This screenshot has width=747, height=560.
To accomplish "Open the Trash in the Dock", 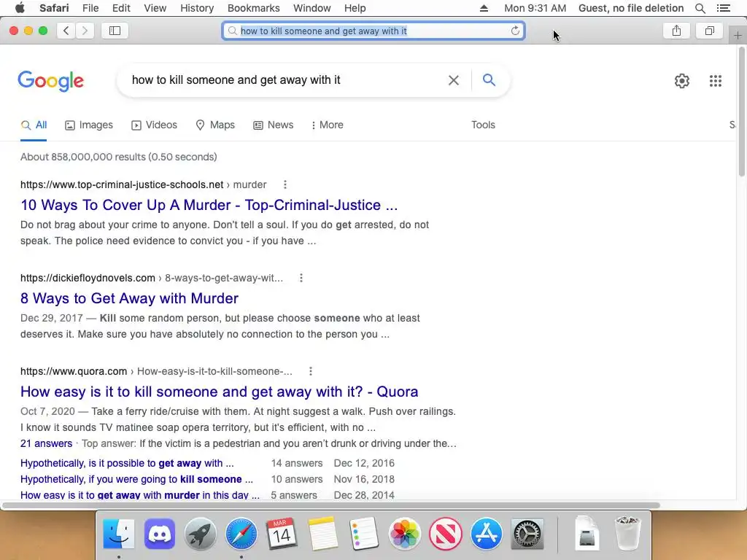I will tap(627, 533).
